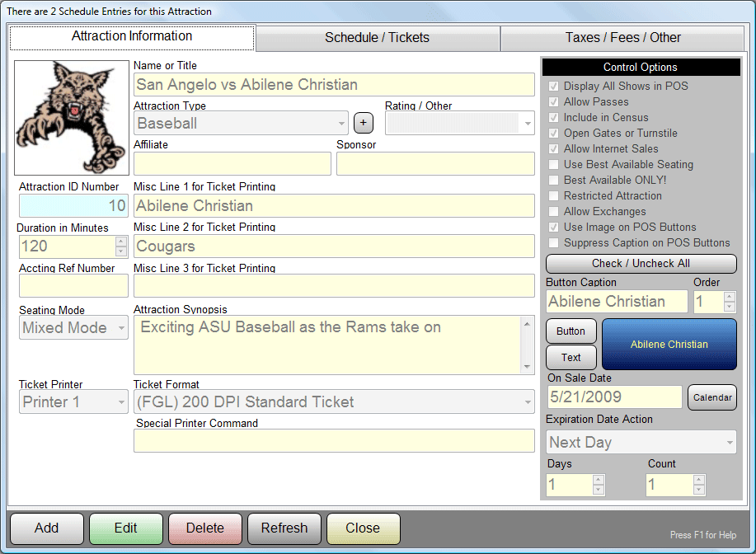This screenshot has width=756, height=554.
Task: Open the Expiration Date Action dropdown
Action: [641, 442]
